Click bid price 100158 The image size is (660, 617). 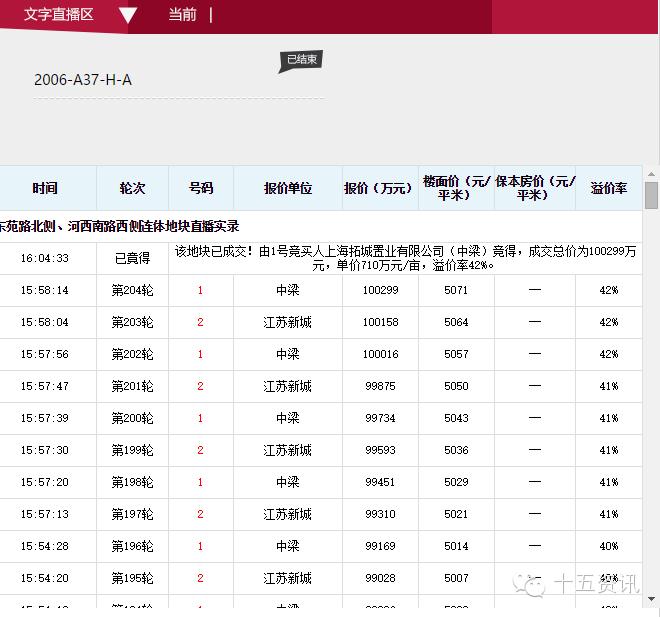point(381,322)
